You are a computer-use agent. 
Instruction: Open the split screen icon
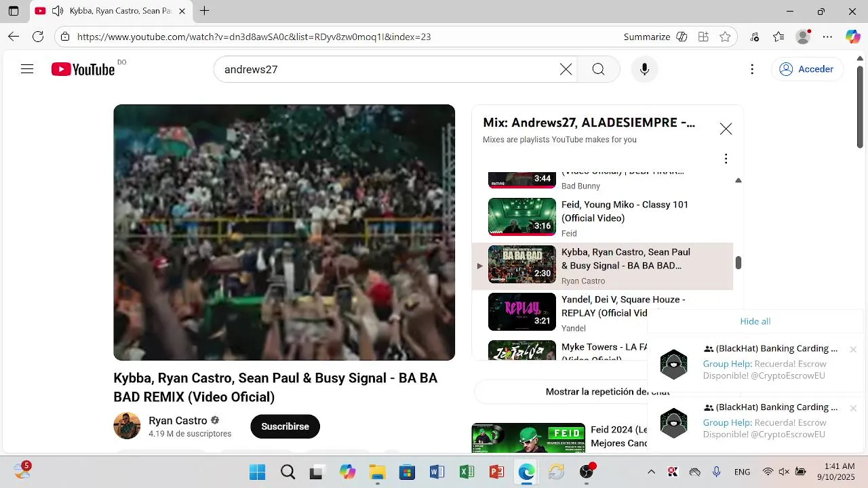click(703, 37)
